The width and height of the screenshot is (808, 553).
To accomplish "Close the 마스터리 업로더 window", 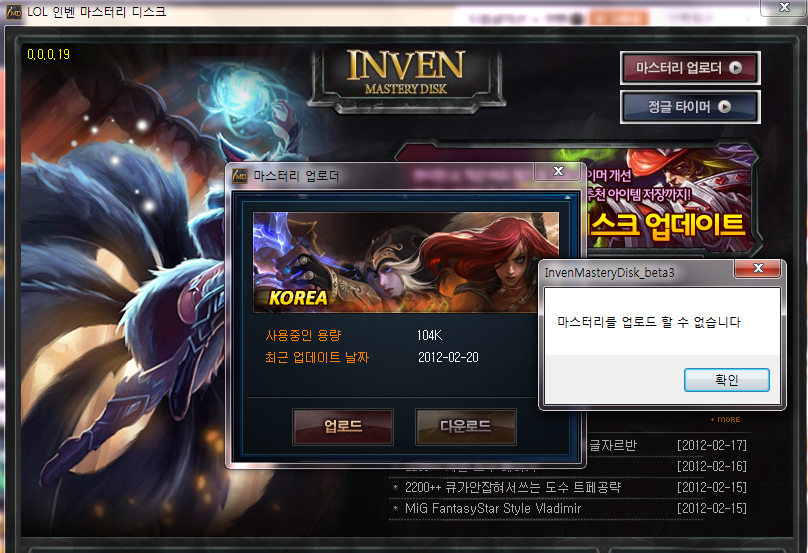I will [x=557, y=173].
